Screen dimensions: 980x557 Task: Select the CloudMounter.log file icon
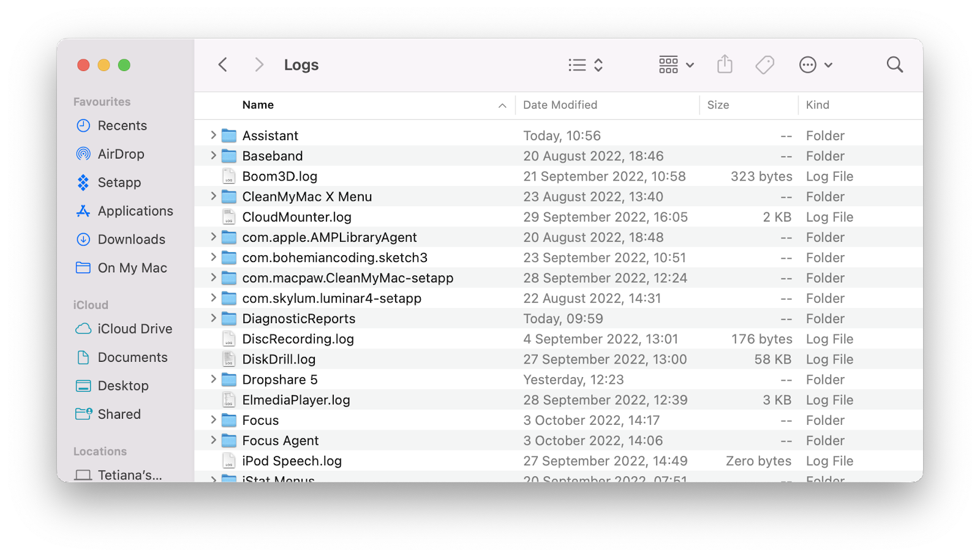229,217
